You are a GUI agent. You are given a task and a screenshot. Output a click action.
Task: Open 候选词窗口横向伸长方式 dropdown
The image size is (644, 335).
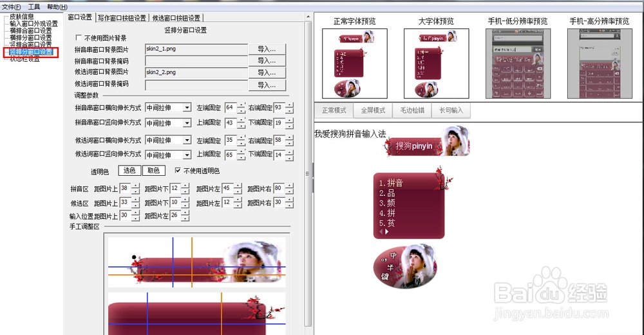pyautogui.click(x=187, y=140)
